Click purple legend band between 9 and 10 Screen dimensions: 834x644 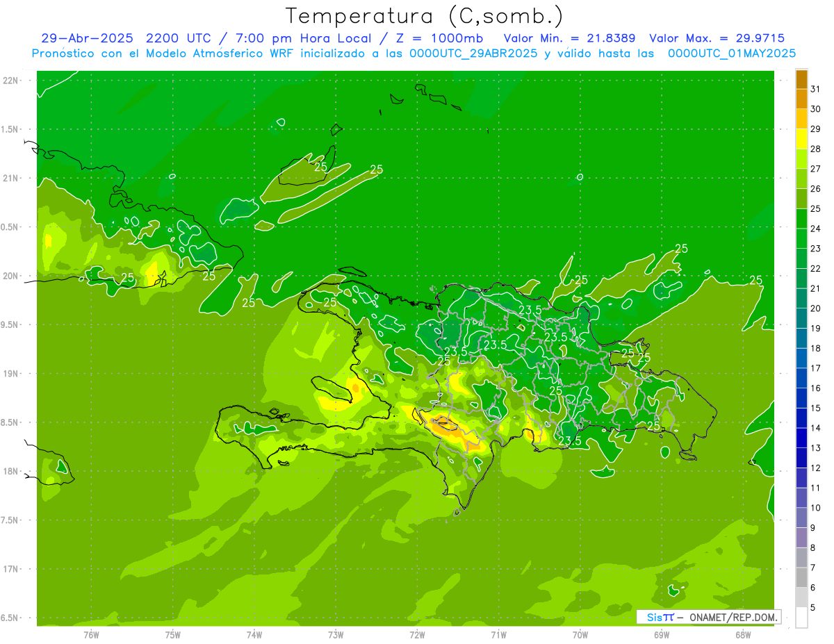pos(801,518)
